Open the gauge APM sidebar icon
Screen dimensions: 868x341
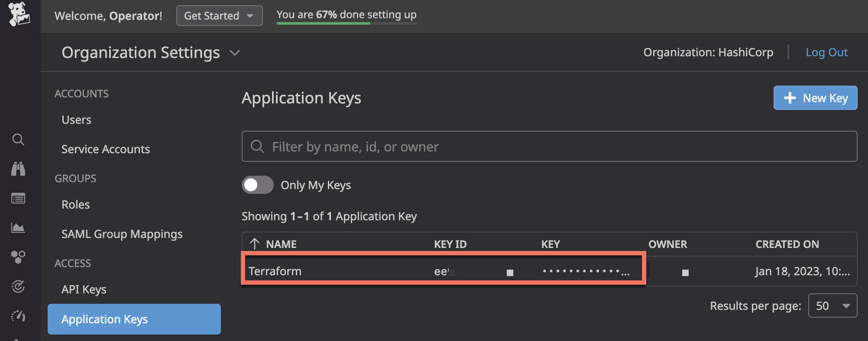click(x=18, y=316)
